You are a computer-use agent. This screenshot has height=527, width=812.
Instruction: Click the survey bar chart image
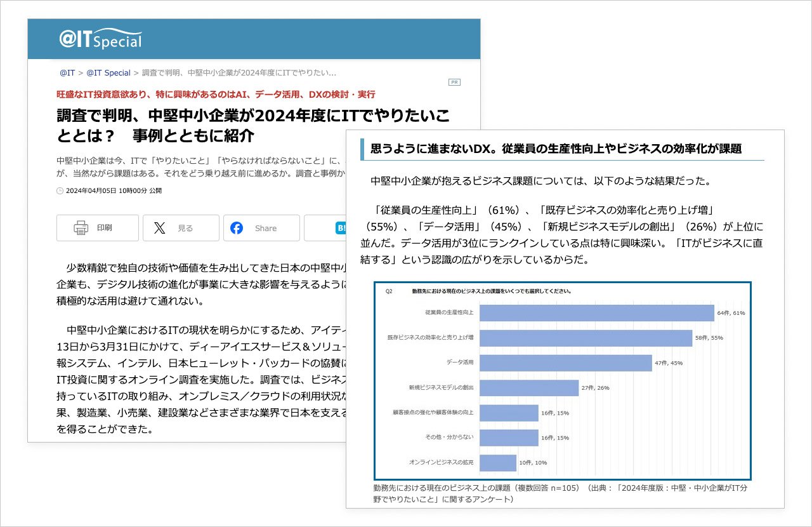[x=563, y=380]
